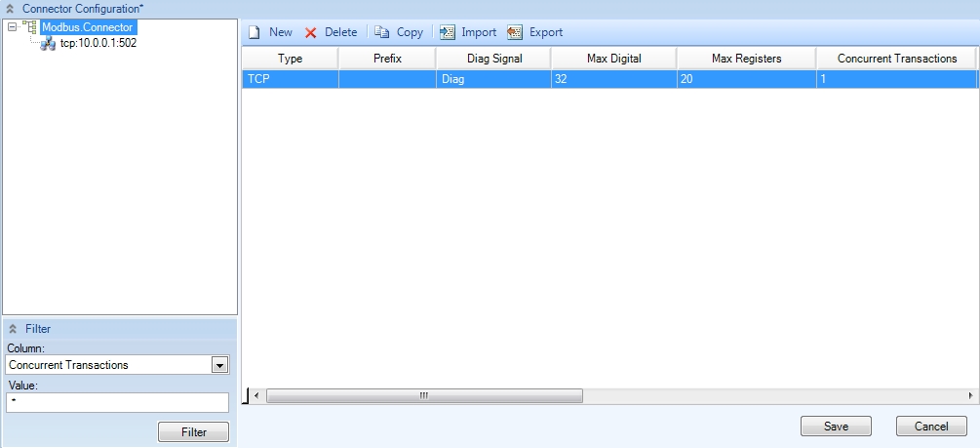Click the TCP cell in the row

[290, 79]
